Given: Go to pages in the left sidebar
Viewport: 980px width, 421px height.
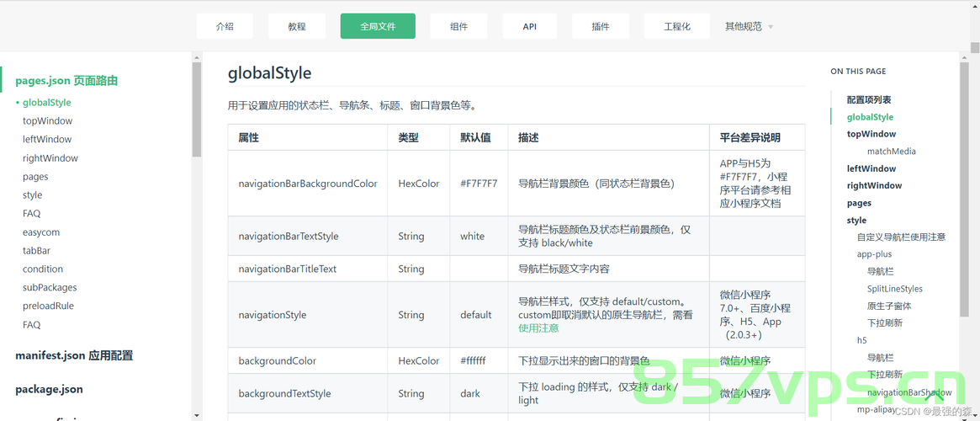Looking at the screenshot, I should pyautogui.click(x=35, y=177).
